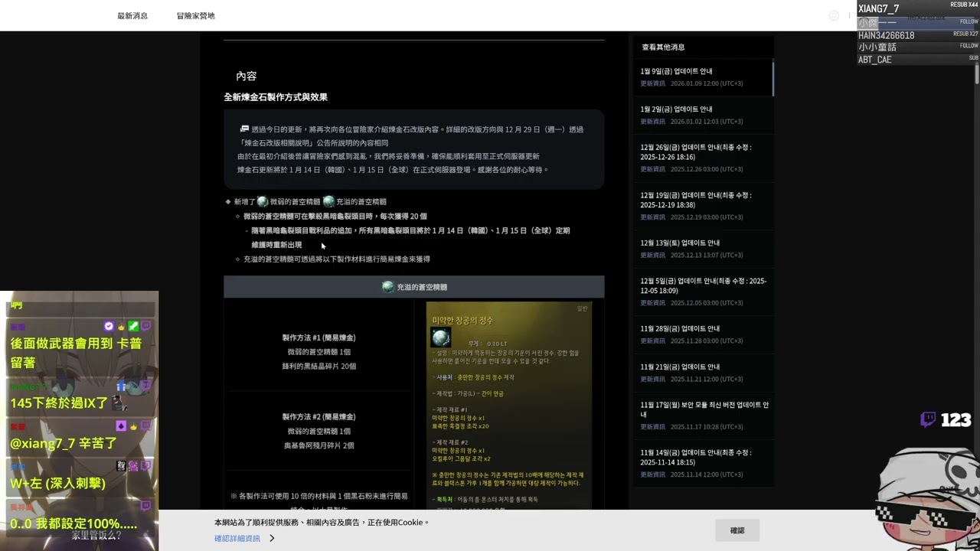Click the 製作方法 #2 (簡易煉金) text
980x551 pixels.
point(318,417)
